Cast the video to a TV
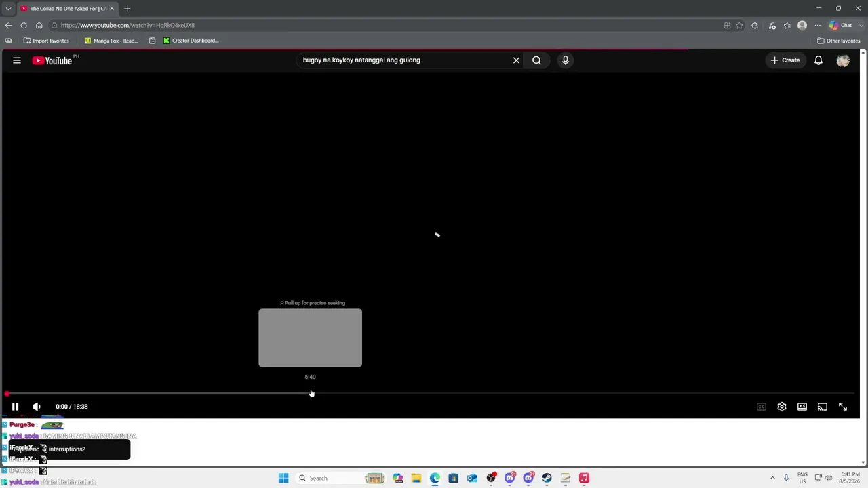 (823, 407)
